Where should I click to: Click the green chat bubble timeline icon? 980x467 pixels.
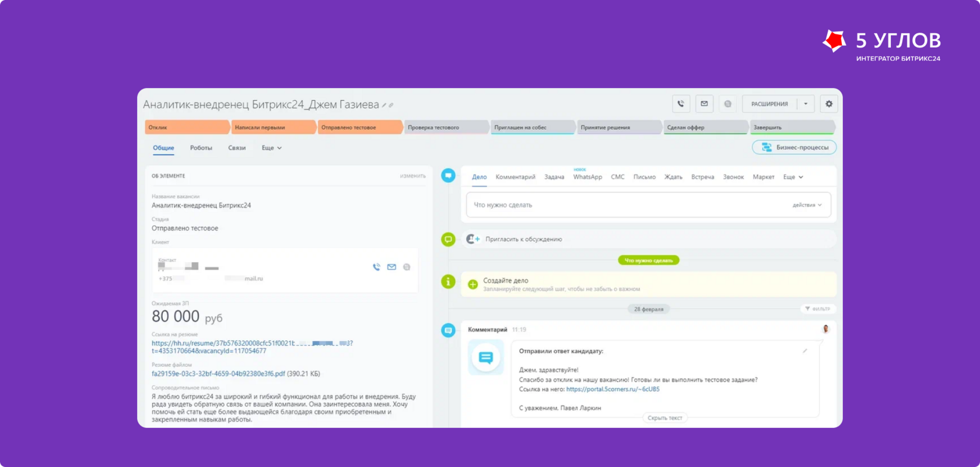coord(448,239)
